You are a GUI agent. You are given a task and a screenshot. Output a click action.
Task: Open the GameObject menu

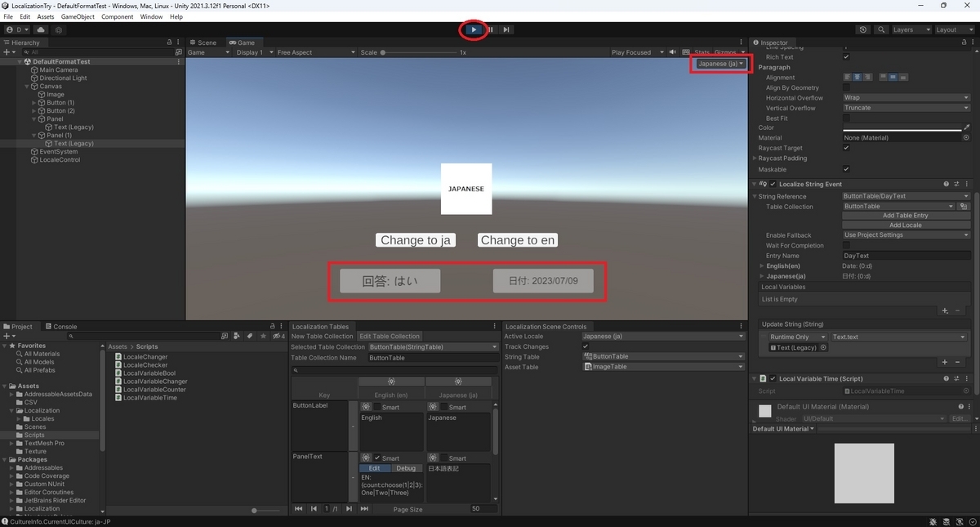point(78,16)
